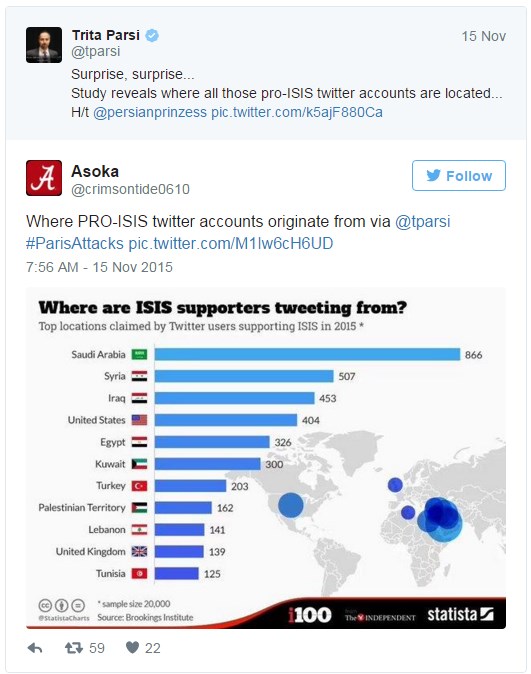
Task: Open the @tparsi mention in Asoka's tweet
Action: click(x=423, y=222)
